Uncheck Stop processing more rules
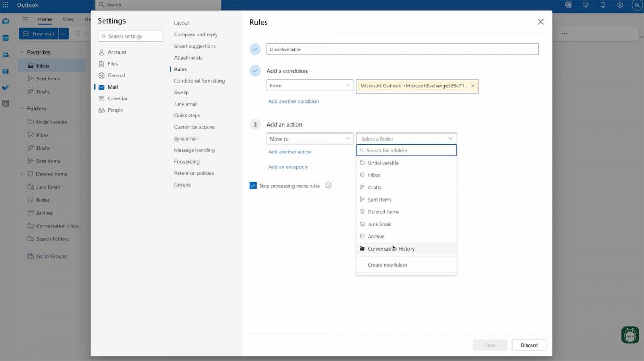The image size is (644, 361). click(253, 186)
